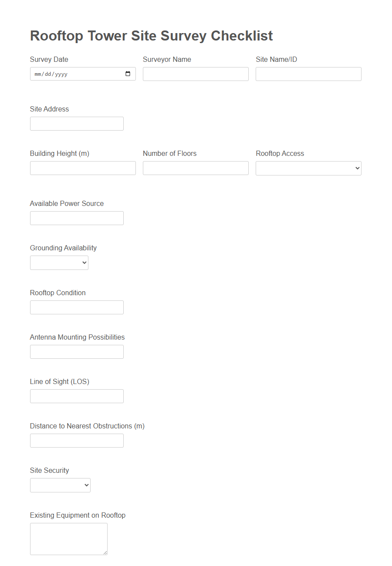This screenshot has height=566, width=392.
Task: Click the Antenna Mounting Possibilities input
Action: 77,351
